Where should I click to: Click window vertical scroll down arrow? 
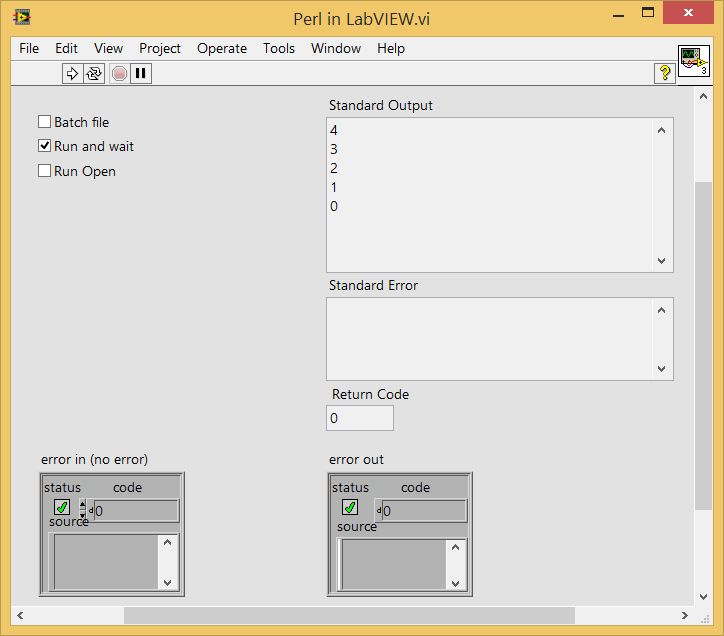point(703,596)
